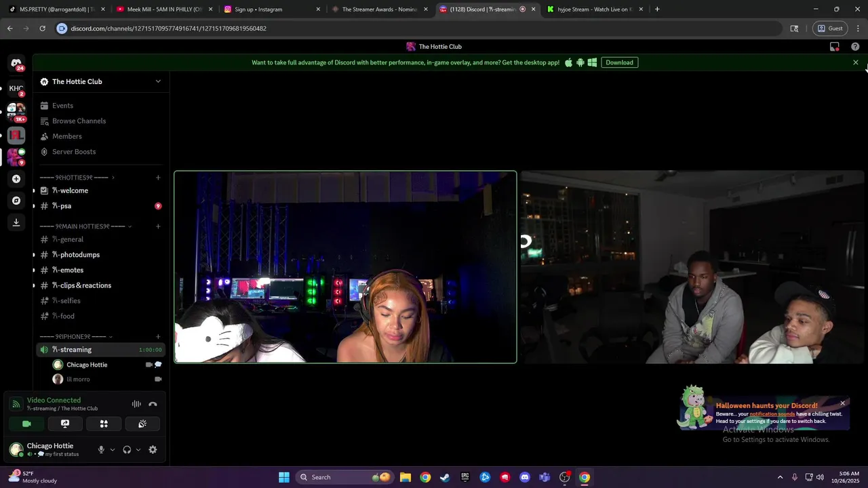Collapse the HOTTIES category header
The width and height of the screenshot is (868, 488).
point(77,178)
